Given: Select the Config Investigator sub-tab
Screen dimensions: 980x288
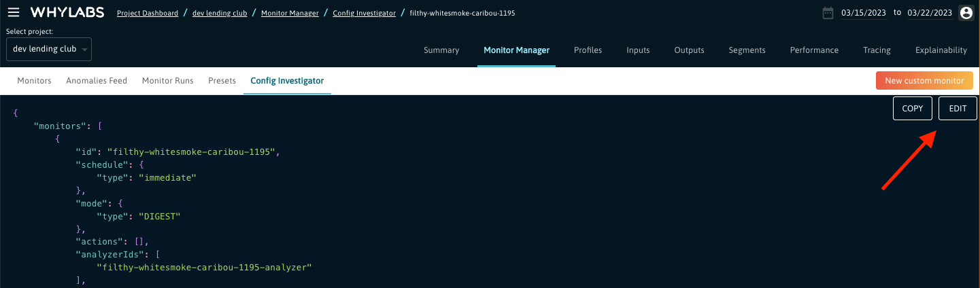Looking at the screenshot, I should 287,80.
